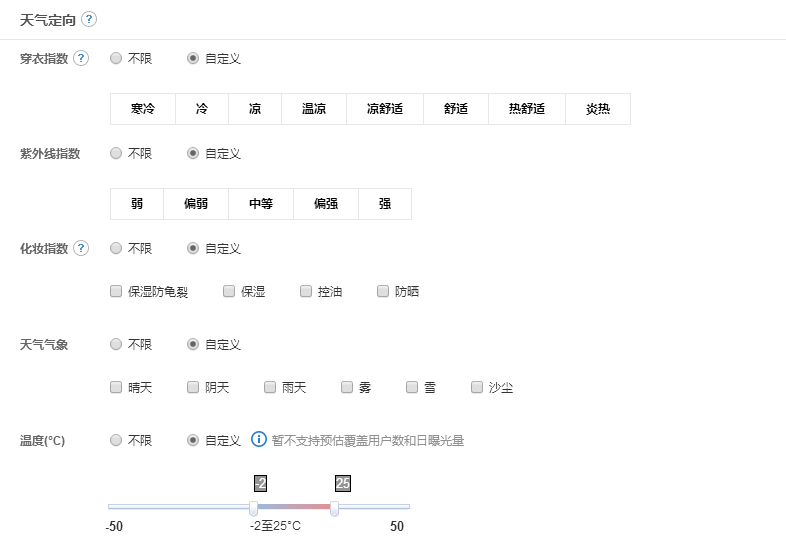Click help icon beside 化妆指数 label

point(81,248)
